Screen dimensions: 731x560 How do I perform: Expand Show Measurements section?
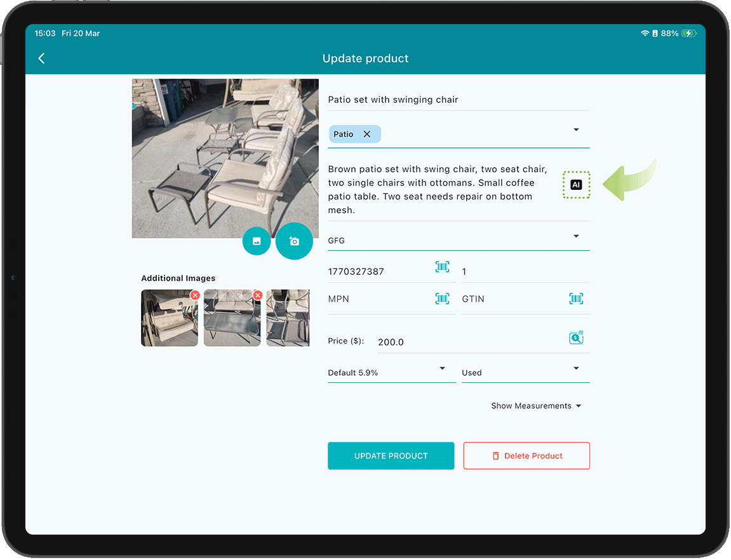[x=535, y=406]
